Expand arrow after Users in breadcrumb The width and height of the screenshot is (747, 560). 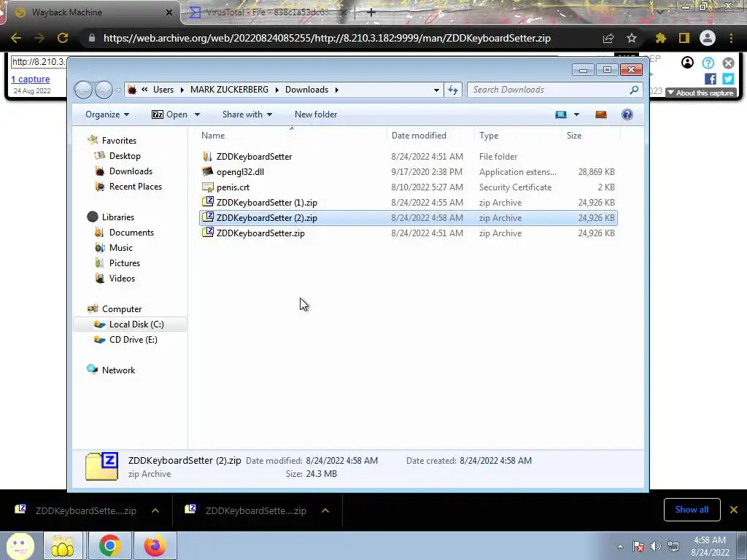182,90
